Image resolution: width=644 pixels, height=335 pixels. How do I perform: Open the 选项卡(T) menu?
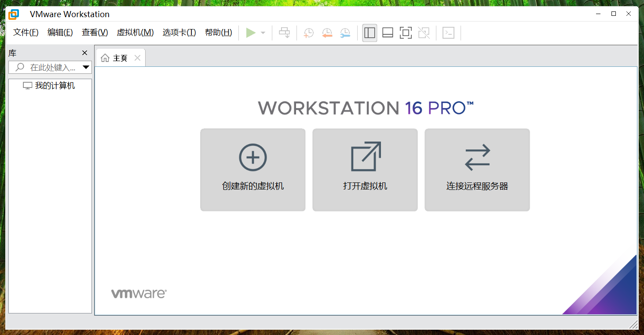pos(179,33)
